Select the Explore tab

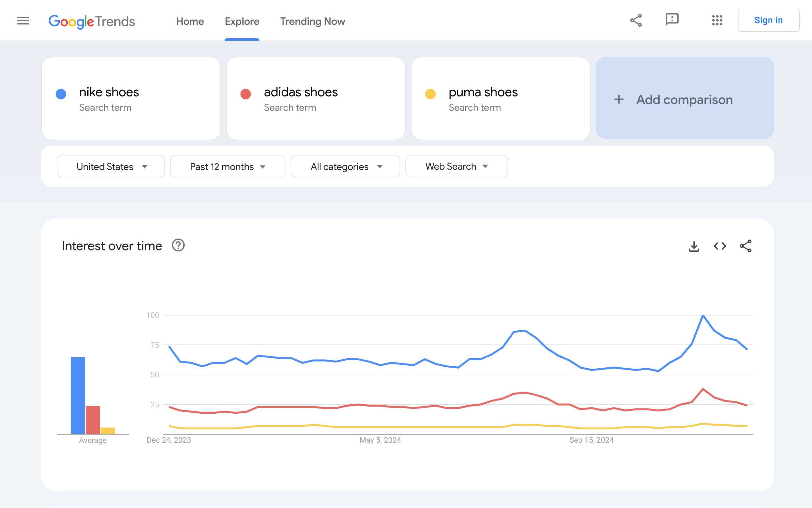(x=242, y=22)
